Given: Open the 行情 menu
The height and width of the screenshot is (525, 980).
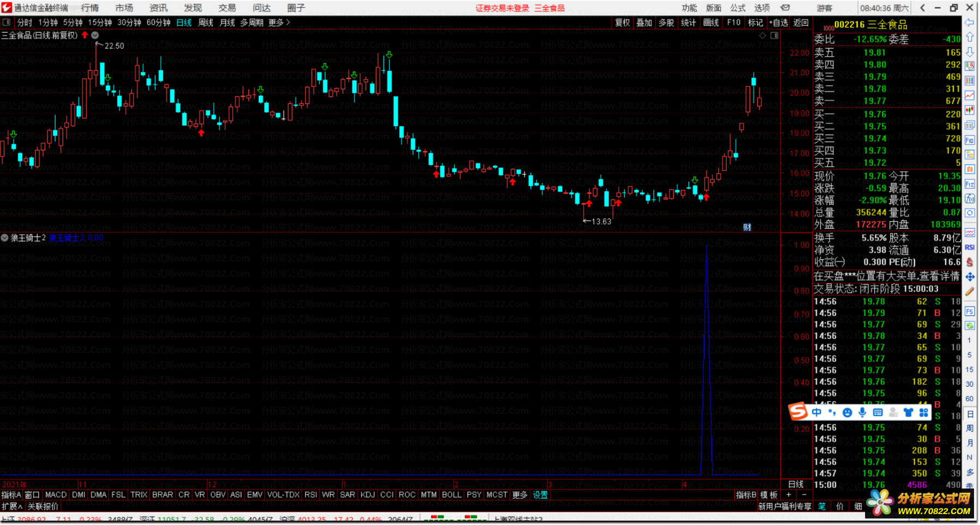Looking at the screenshot, I should coord(90,8).
